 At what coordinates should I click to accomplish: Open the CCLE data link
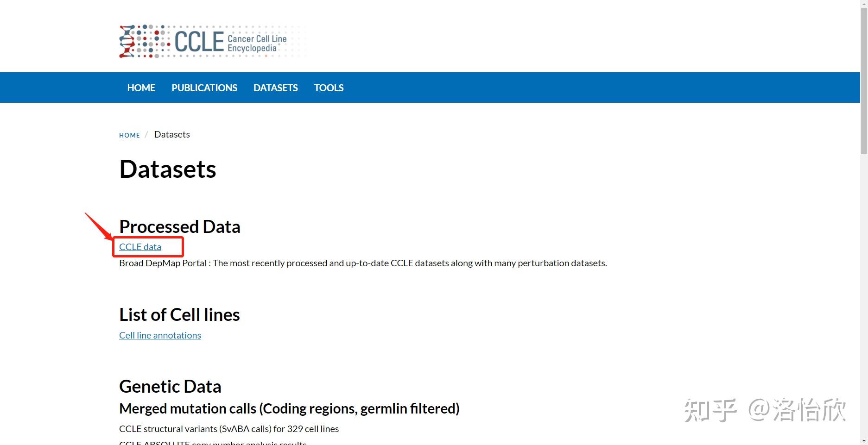pos(140,247)
